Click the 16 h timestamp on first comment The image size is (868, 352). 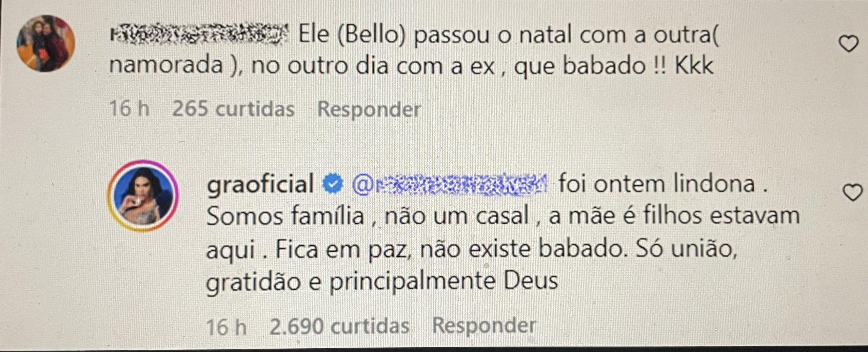click(x=130, y=109)
